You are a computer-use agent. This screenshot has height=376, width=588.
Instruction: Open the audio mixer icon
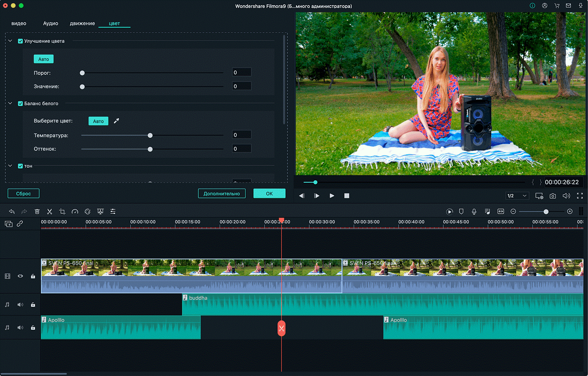pos(487,211)
